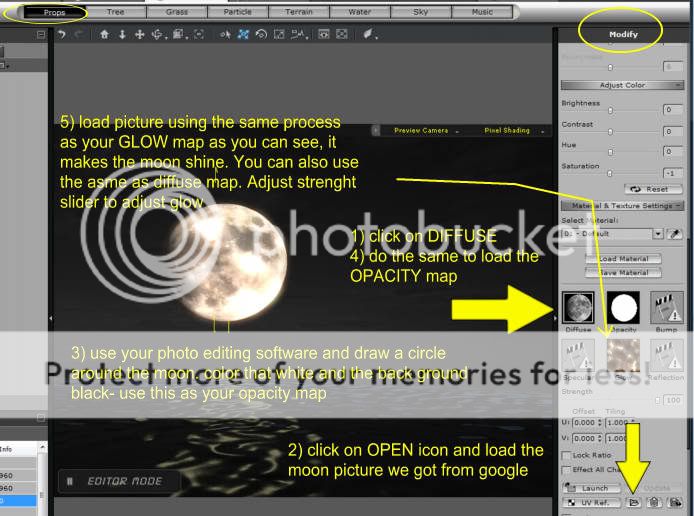Viewport: 694px width, 516px height.
Task: Select the Diffuse moon texture thumbnail
Action: 578,308
